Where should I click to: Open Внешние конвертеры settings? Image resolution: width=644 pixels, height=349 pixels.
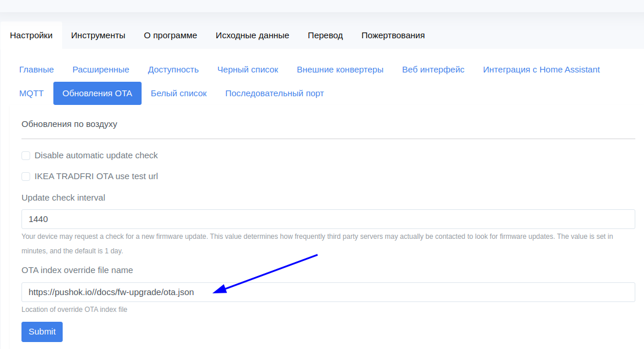pyautogui.click(x=340, y=70)
